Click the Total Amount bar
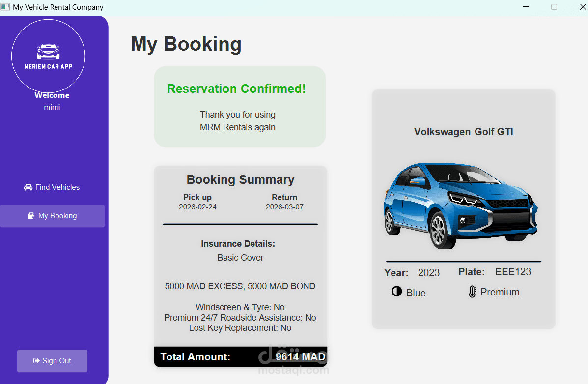This screenshot has height=384, width=588. coord(240,357)
